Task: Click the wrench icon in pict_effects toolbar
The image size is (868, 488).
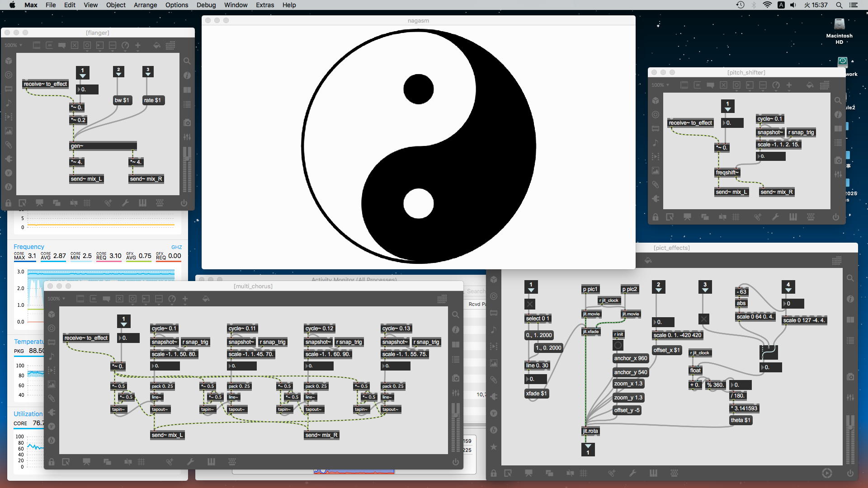Action: tap(632, 473)
